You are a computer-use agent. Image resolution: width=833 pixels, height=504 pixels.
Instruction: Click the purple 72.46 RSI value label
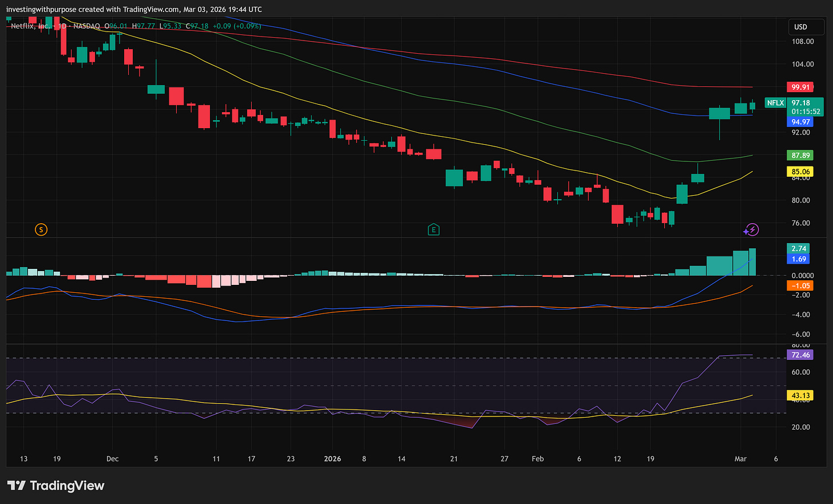point(800,355)
